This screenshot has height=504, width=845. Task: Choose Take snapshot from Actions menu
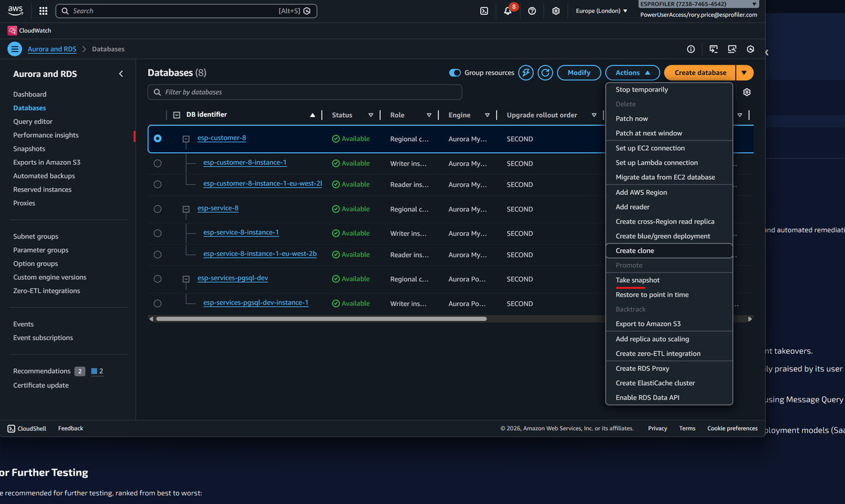637,280
